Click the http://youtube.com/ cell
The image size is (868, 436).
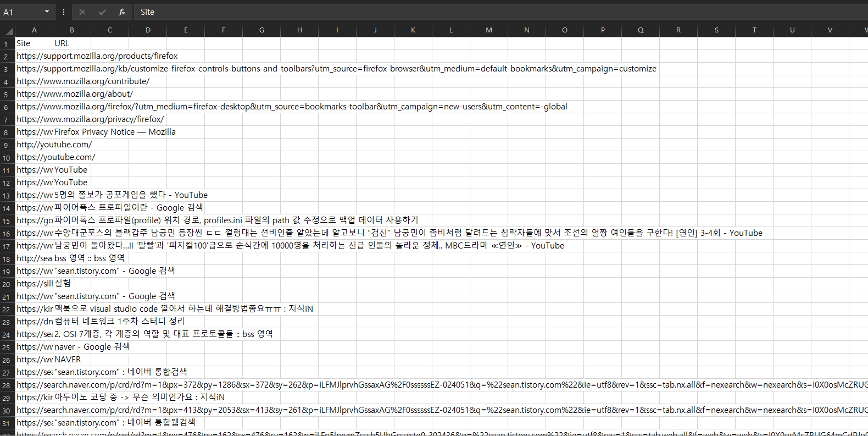point(54,145)
